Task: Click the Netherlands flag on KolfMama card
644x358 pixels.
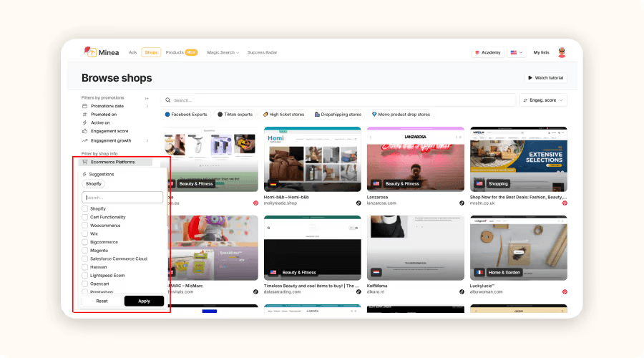Action: click(x=376, y=272)
